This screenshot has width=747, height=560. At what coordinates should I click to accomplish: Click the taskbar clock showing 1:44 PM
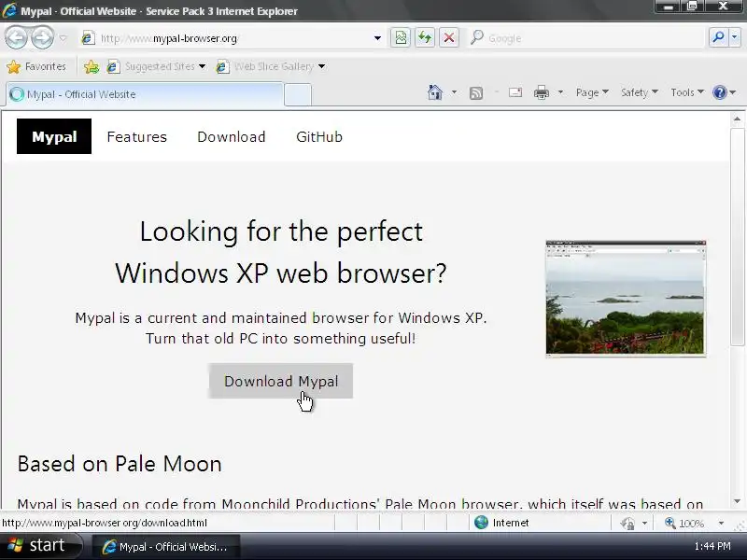712,547
